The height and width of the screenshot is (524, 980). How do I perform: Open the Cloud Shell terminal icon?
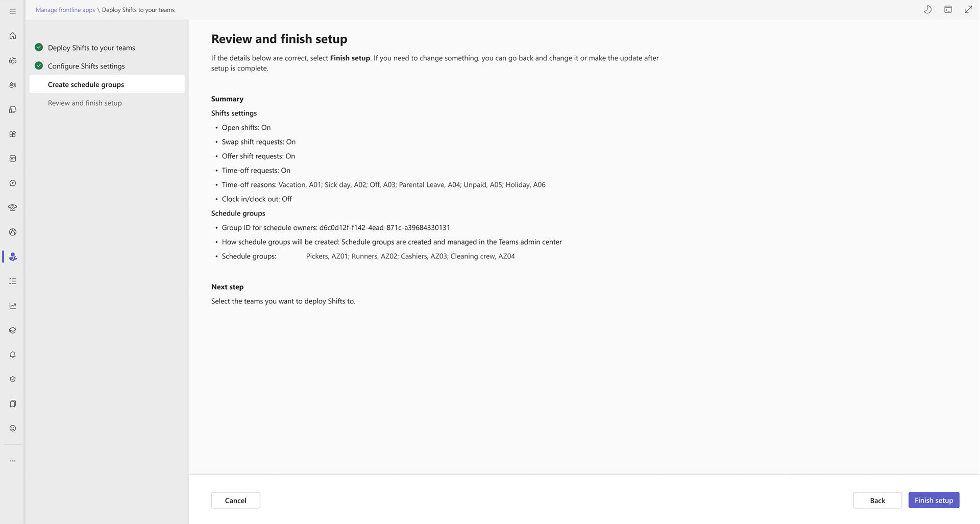[x=948, y=10]
